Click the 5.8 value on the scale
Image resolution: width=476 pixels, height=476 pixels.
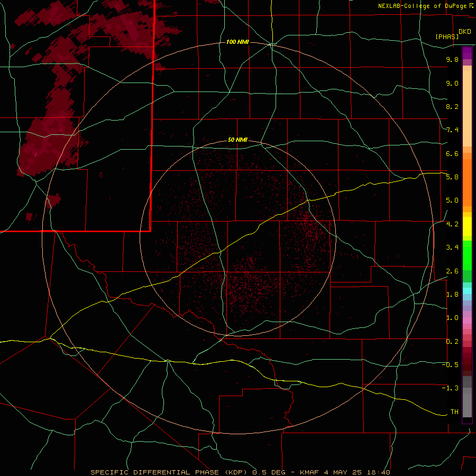pos(452,177)
